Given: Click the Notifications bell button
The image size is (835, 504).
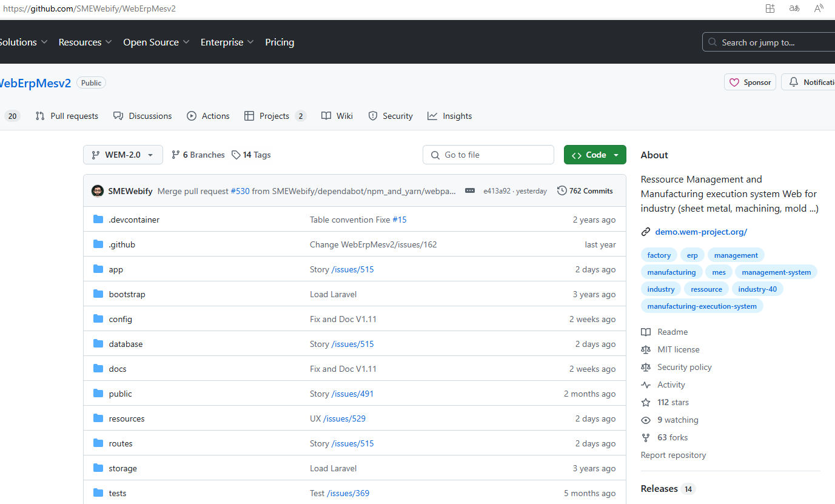Looking at the screenshot, I should pyautogui.click(x=808, y=82).
